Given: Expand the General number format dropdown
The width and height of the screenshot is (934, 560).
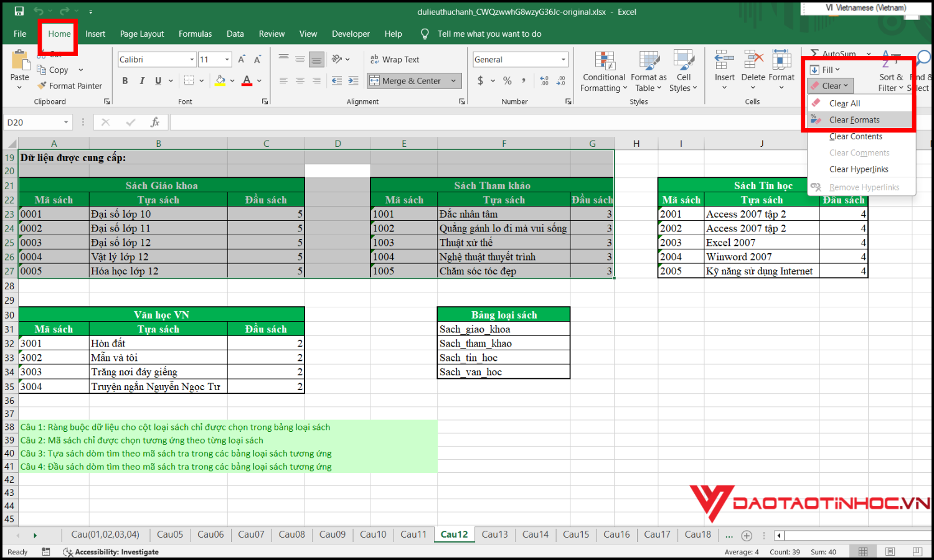Looking at the screenshot, I should 564,60.
